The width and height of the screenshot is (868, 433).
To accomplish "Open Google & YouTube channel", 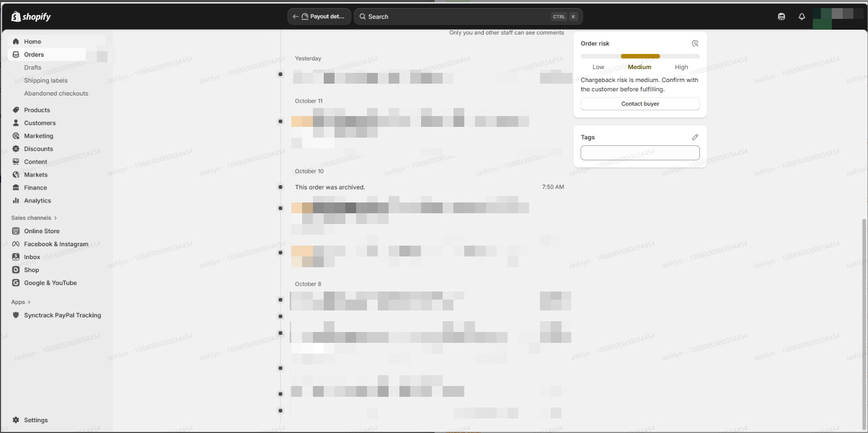I will pos(50,283).
